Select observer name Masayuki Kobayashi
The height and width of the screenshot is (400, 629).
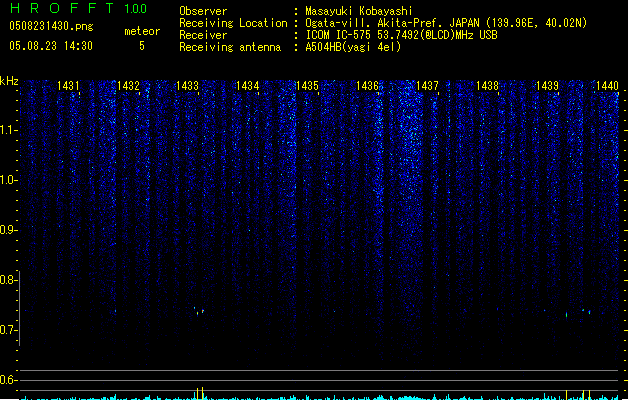click(359, 11)
